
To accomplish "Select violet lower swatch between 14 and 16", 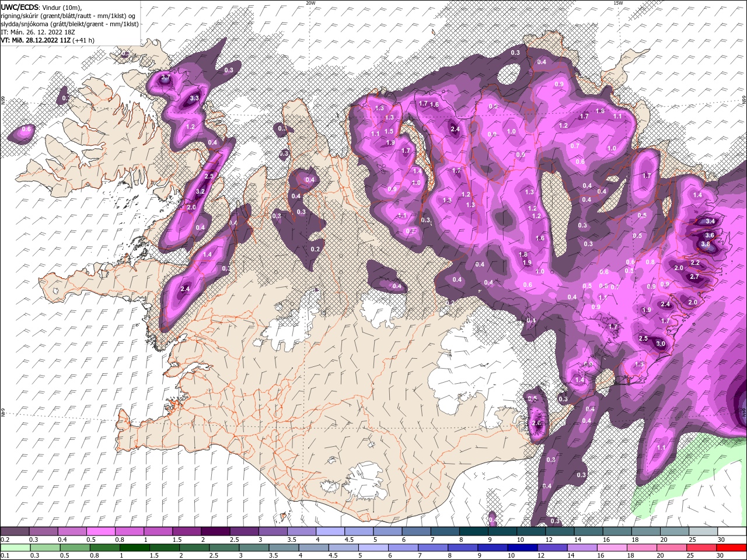I will tap(583, 548).
